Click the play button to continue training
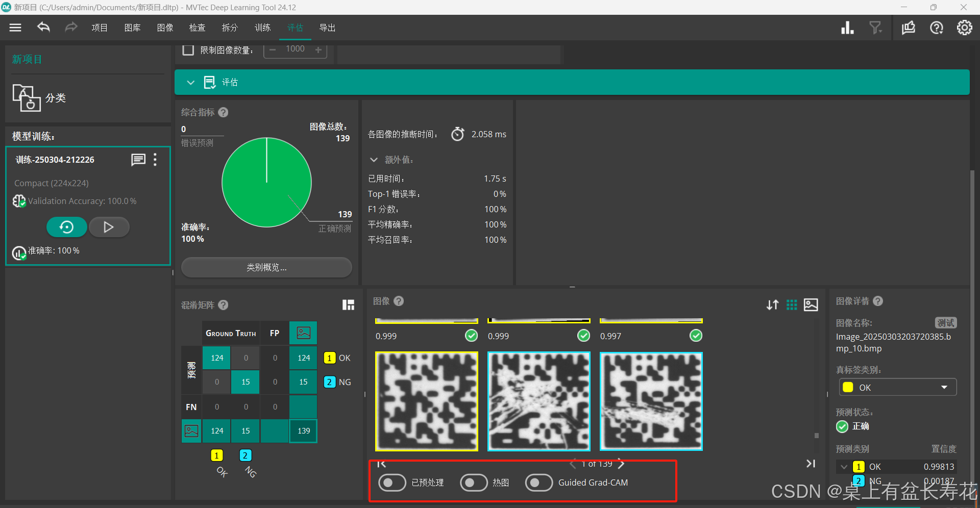 pos(109,227)
